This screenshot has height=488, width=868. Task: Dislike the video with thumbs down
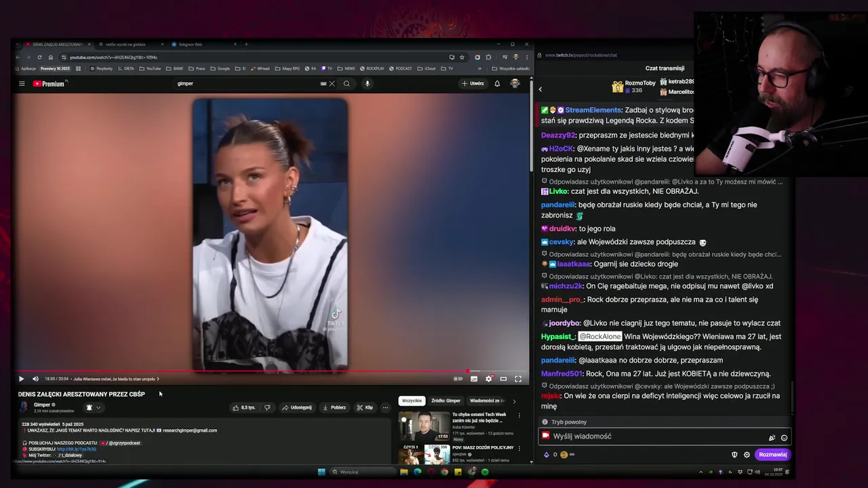coord(267,407)
